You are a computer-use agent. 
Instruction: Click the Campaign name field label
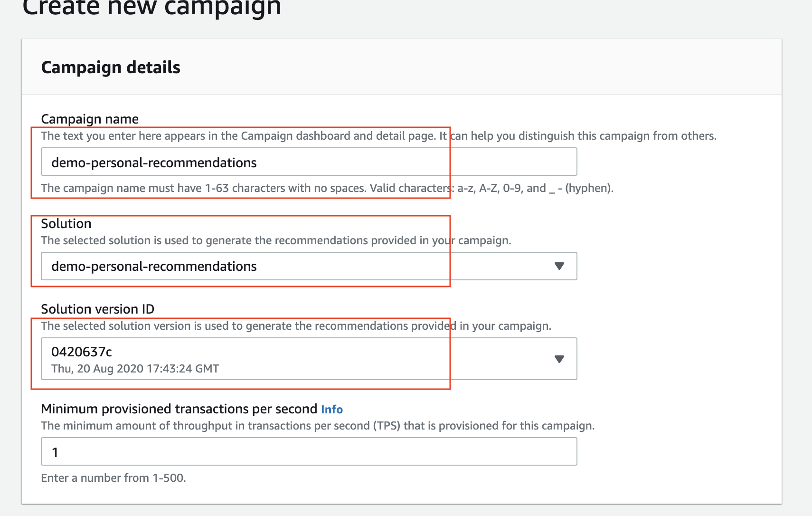pos(90,119)
